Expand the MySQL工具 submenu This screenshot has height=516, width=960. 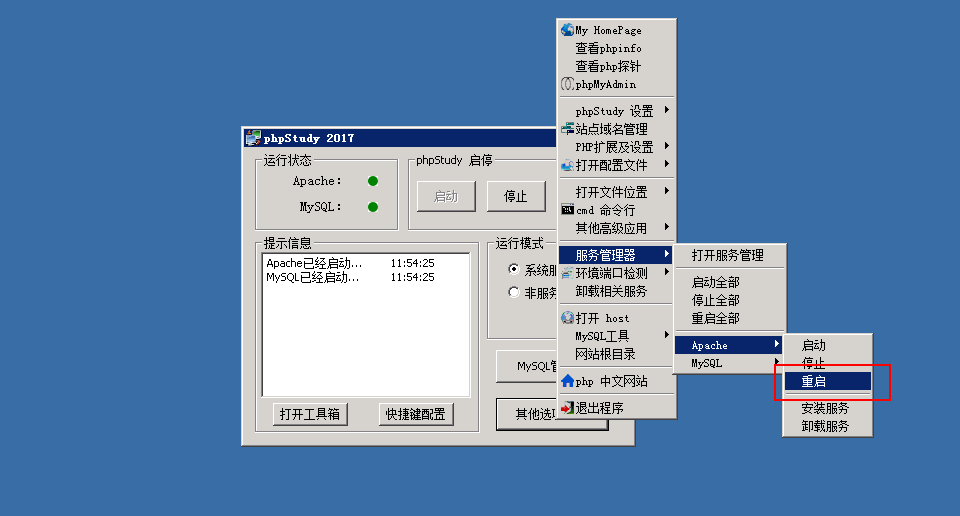[x=667, y=336]
